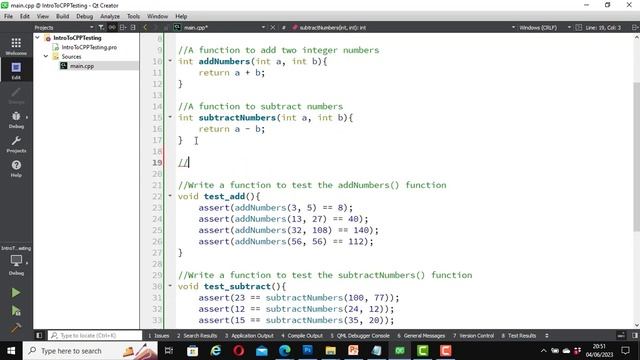Open the File menu
This screenshot has height=360, width=640.
(8, 16)
